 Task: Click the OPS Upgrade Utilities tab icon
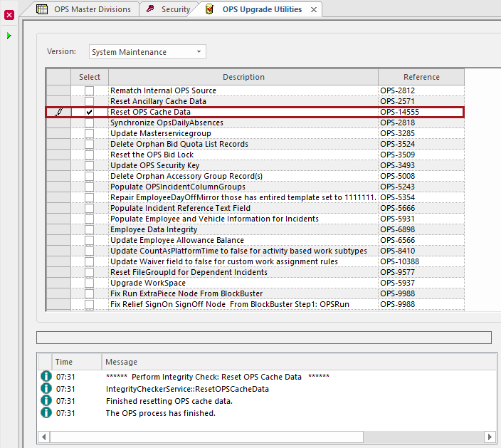209,9
